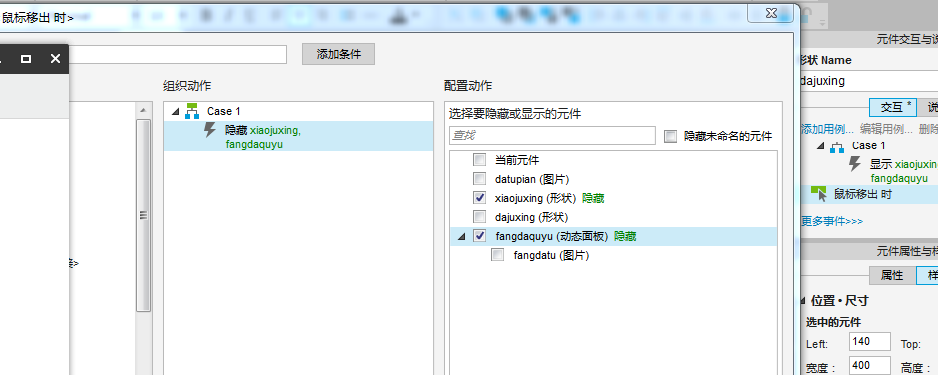The width and height of the screenshot is (938, 375).
Task: Enable 隐藏未命名的元件 checkbox
Action: (671, 136)
